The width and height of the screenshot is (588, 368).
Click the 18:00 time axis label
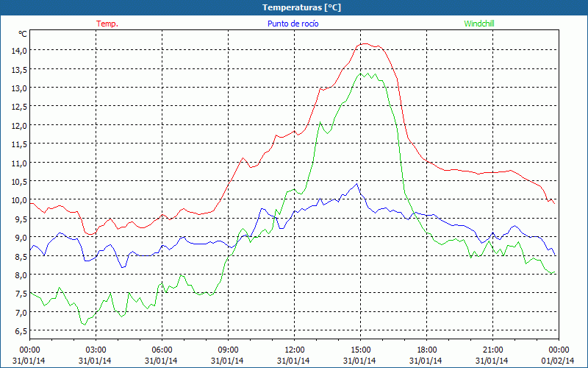[426, 350]
